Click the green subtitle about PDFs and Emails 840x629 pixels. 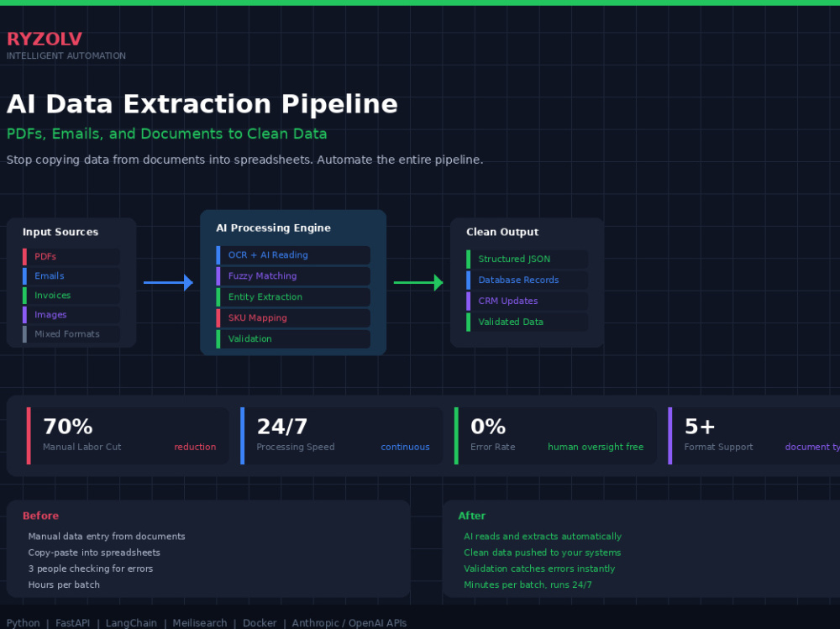coord(166,134)
